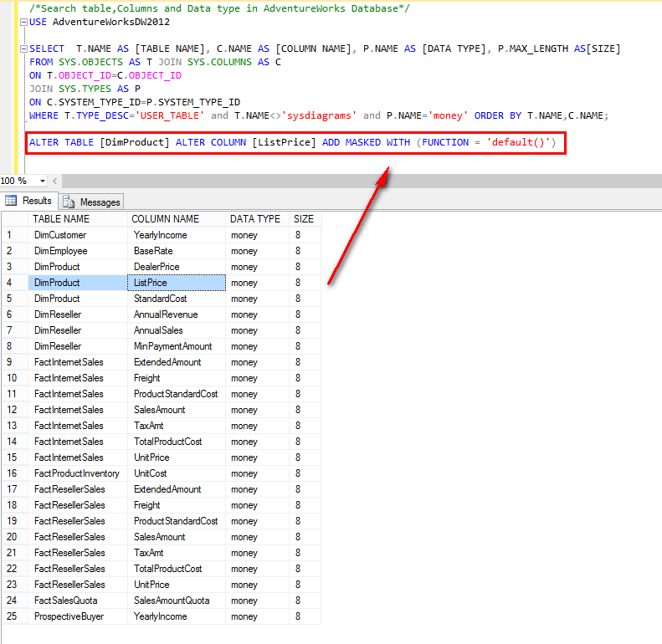Click the Results tab grid icon
Screen dimensions: 662x644
(11, 201)
